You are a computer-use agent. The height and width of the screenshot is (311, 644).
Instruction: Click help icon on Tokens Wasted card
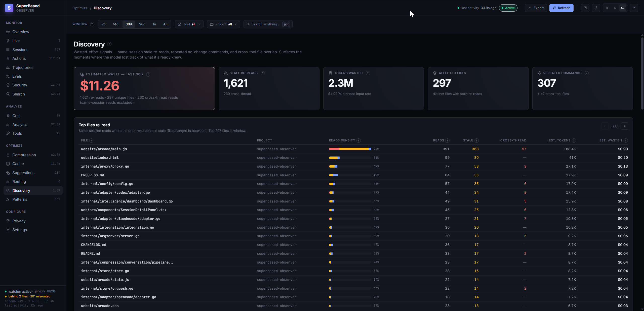tap(368, 73)
